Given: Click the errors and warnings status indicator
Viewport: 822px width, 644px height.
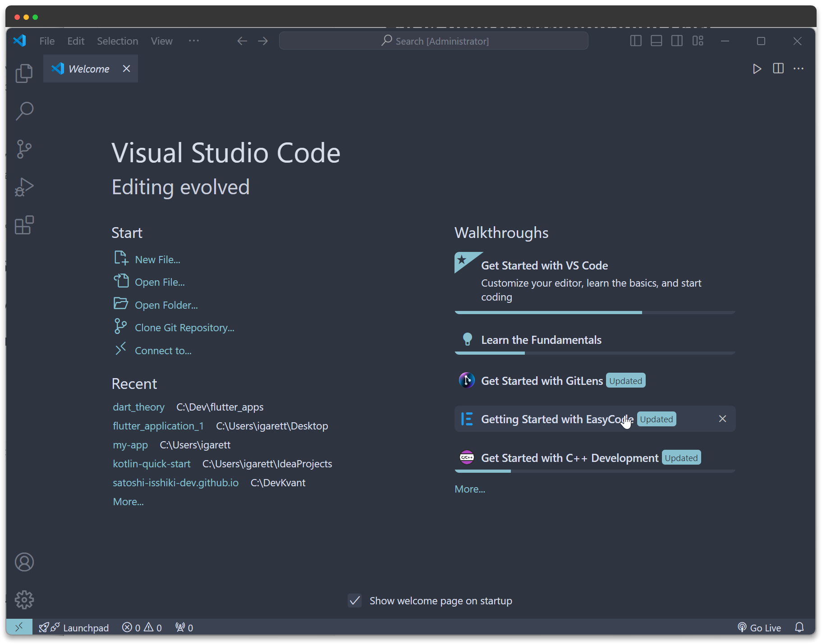Looking at the screenshot, I should 141,627.
